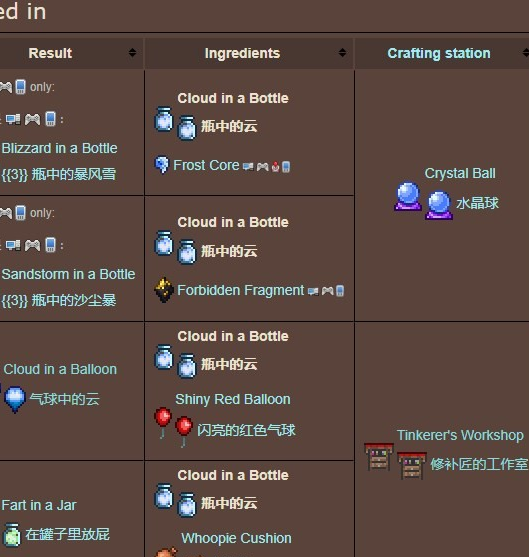This screenshot has width=529, height=557.
Task: Click the Frost Core ingredient icon
Action: click(x=162, y=165)
